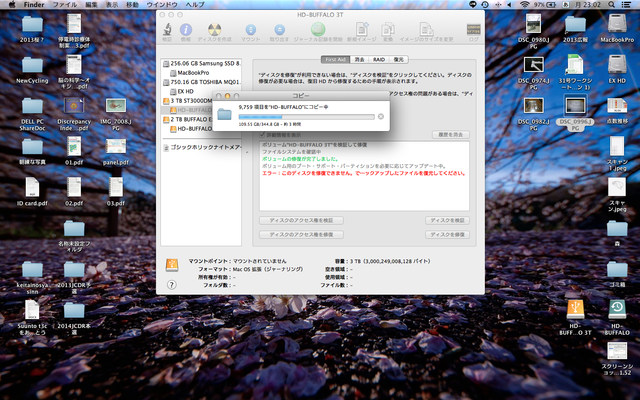This screenshot has height=400, width=640.
Task: Select the panel.pdf file on the desktop
Action: click(116, 147)
